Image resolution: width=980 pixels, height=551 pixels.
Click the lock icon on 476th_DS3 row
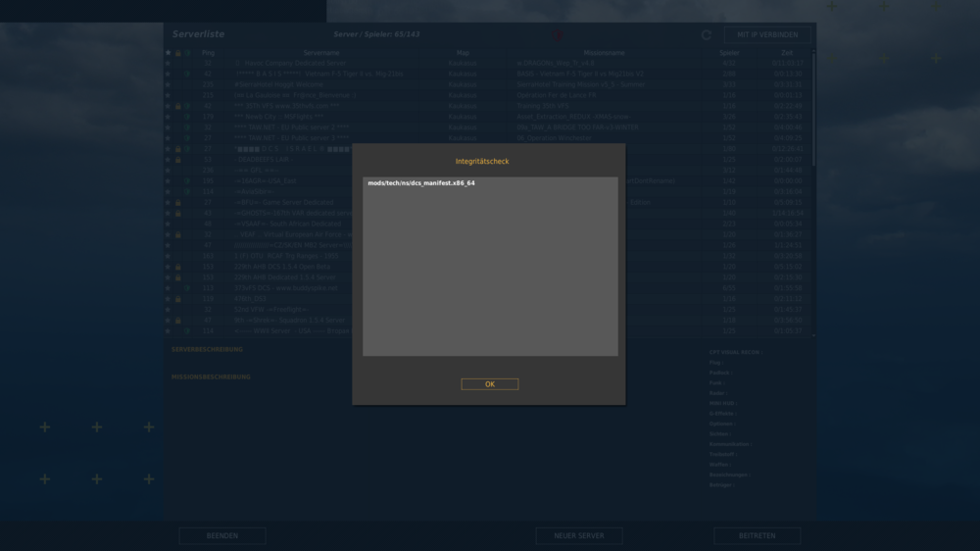coord(178,299)
